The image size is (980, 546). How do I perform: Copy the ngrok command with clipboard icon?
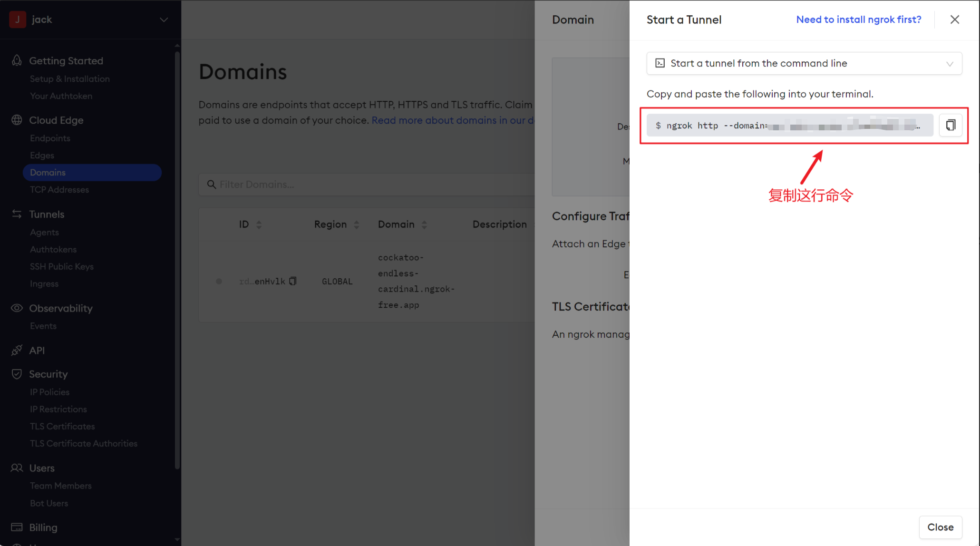click(950, 125)
